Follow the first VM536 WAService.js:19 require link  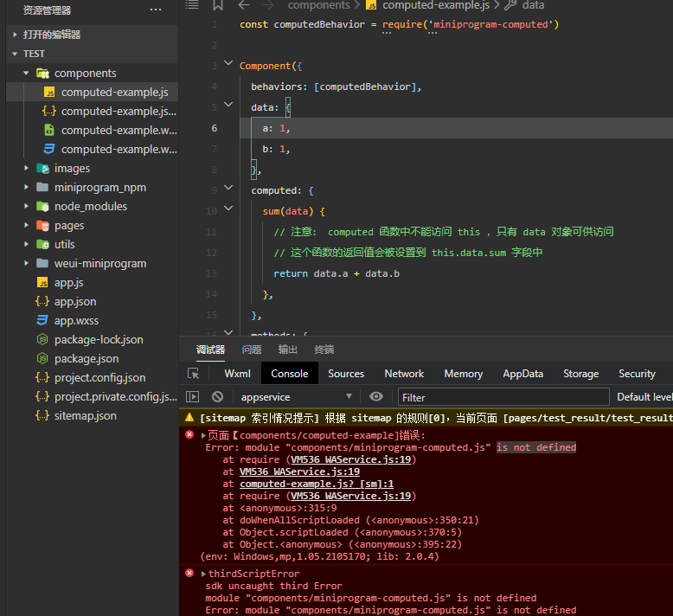click(x=351, y=459)
